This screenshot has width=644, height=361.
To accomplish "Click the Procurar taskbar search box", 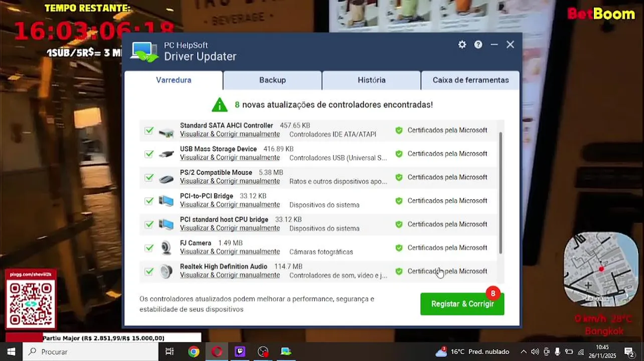I will (x=90, y=351).
